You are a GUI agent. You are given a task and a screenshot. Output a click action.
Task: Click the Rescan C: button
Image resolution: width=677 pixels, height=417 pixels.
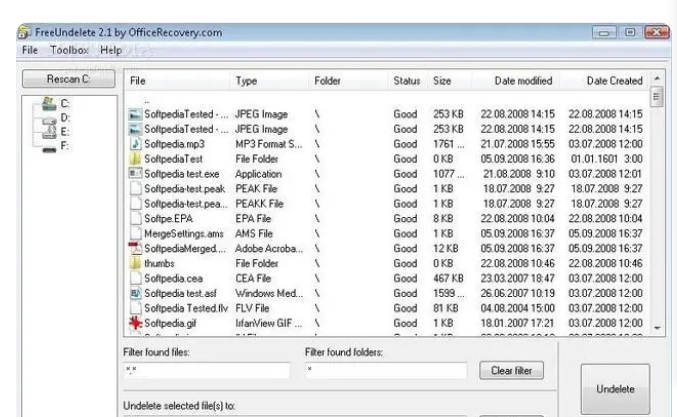pyautogui.click(x=69, y=79)
